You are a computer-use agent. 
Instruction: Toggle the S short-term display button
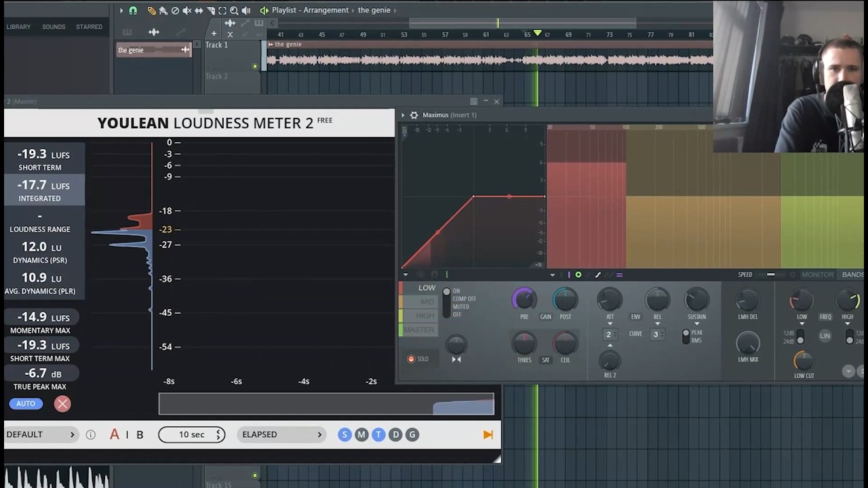point(344,434)
